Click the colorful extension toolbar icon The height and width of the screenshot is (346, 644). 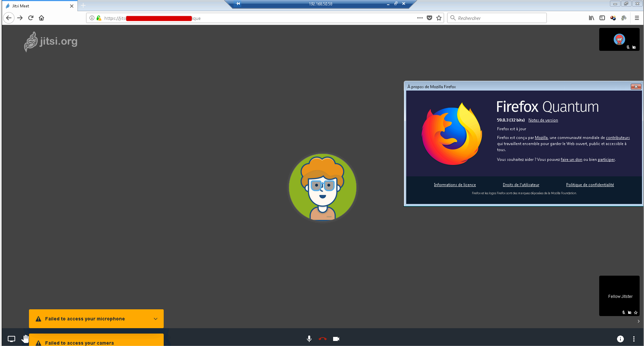tap(613, 18)
